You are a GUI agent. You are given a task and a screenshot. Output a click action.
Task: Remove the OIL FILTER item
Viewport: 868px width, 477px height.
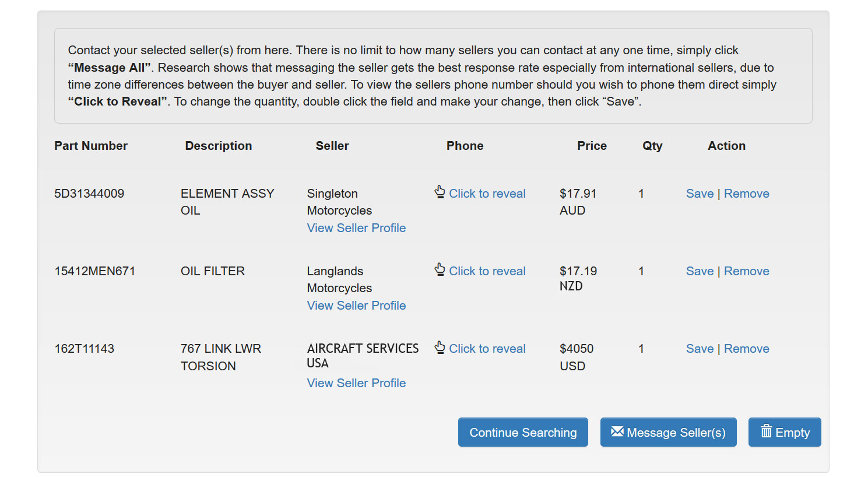click(x=746, y=271)
